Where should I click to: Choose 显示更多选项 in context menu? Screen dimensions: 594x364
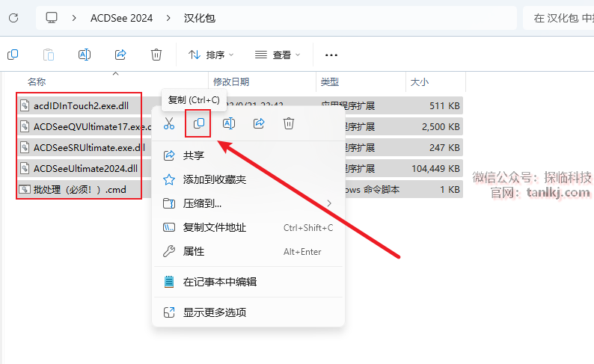[248, 312]
